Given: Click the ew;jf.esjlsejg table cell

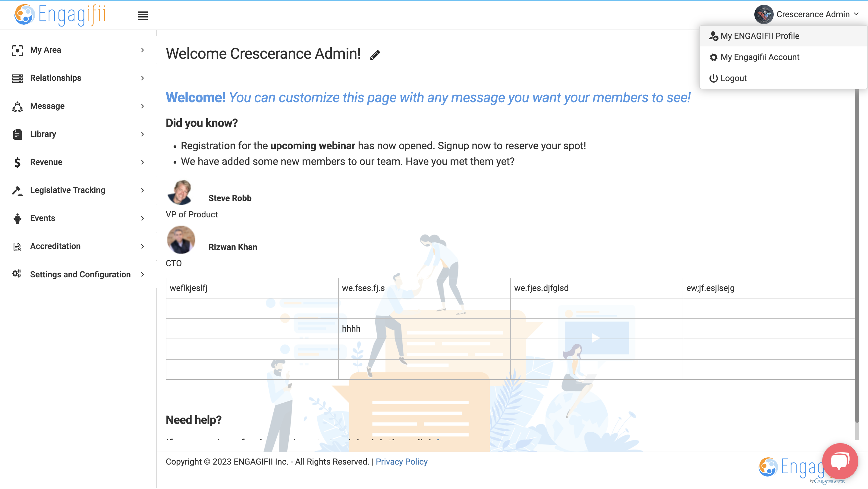Looking at the screenshot, I should click(769, 288).
